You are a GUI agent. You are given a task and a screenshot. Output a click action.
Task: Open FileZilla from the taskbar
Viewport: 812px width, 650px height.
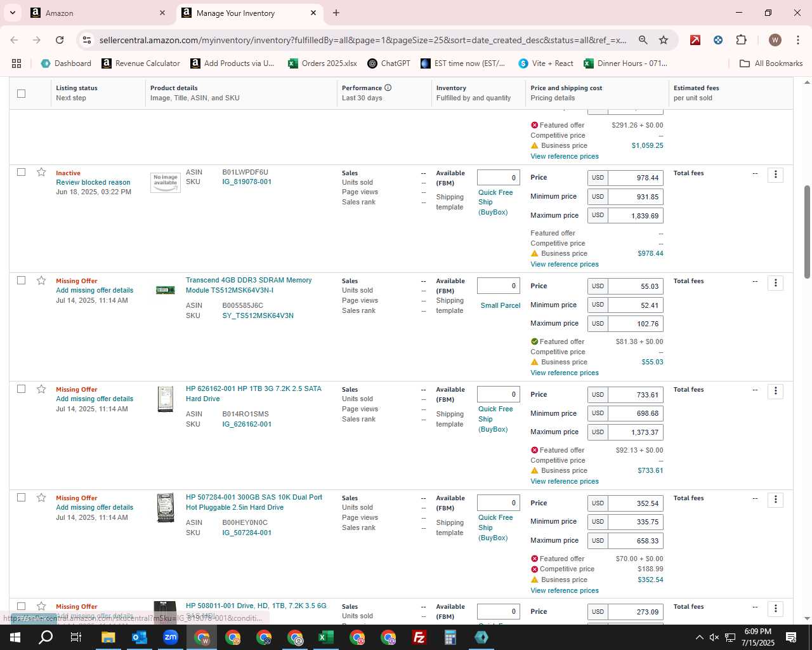[x=419, y=637]
